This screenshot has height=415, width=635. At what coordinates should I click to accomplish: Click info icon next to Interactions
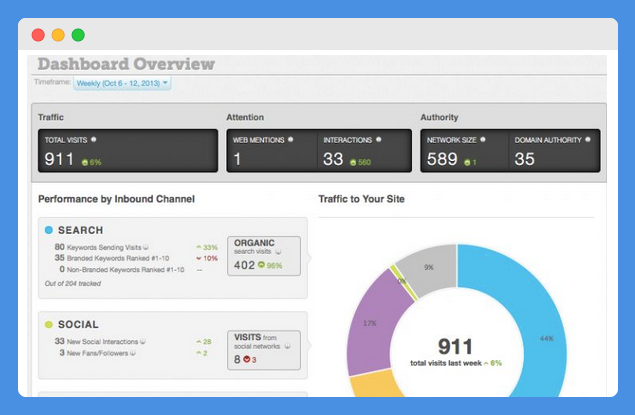[379, 140]
